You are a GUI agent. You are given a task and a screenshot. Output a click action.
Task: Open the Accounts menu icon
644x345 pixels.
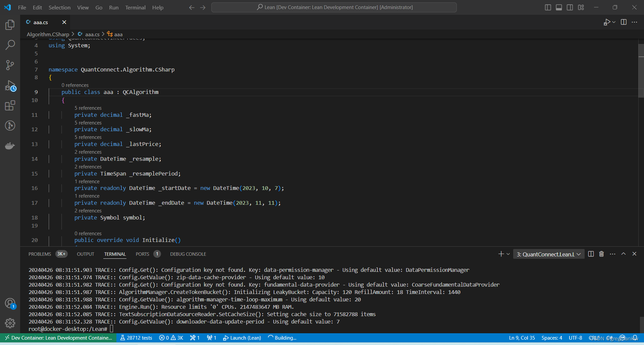pyautogui.click(x=10, y=303)
